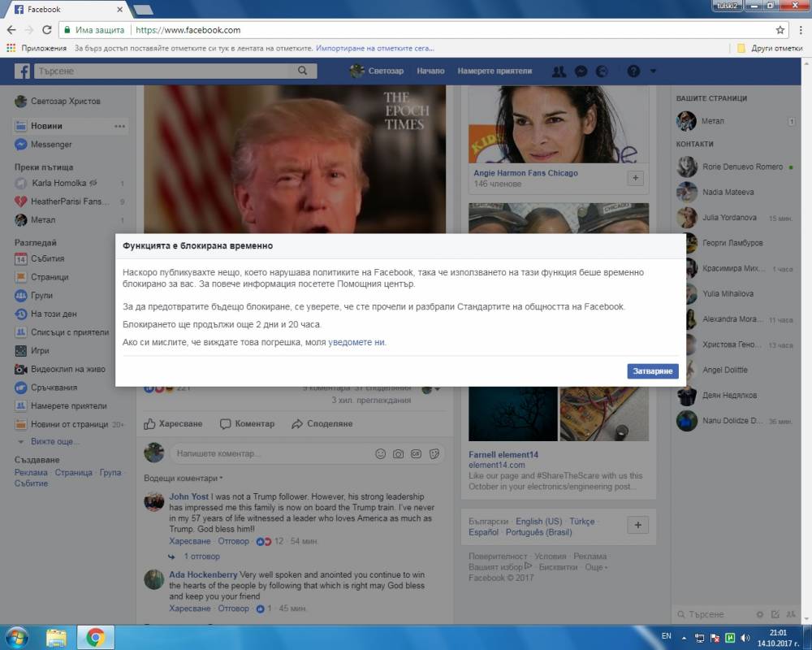Open Страници flag icon in the sidebar
The height and width of the screenshot is (650, 812).
tap(21, 277)
